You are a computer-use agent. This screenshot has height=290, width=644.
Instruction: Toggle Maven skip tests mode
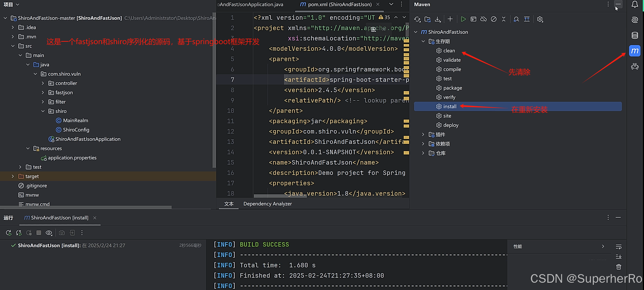pyautogui.click(x=494, y=19)
